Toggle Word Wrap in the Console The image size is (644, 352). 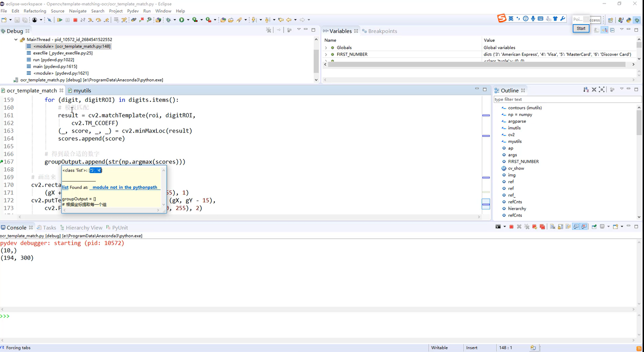click(568, 227)
